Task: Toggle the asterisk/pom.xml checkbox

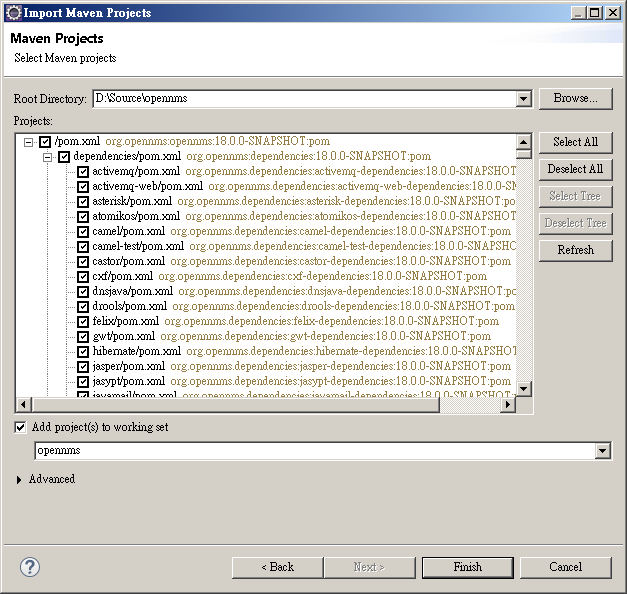Action: [x=83, y=202]
